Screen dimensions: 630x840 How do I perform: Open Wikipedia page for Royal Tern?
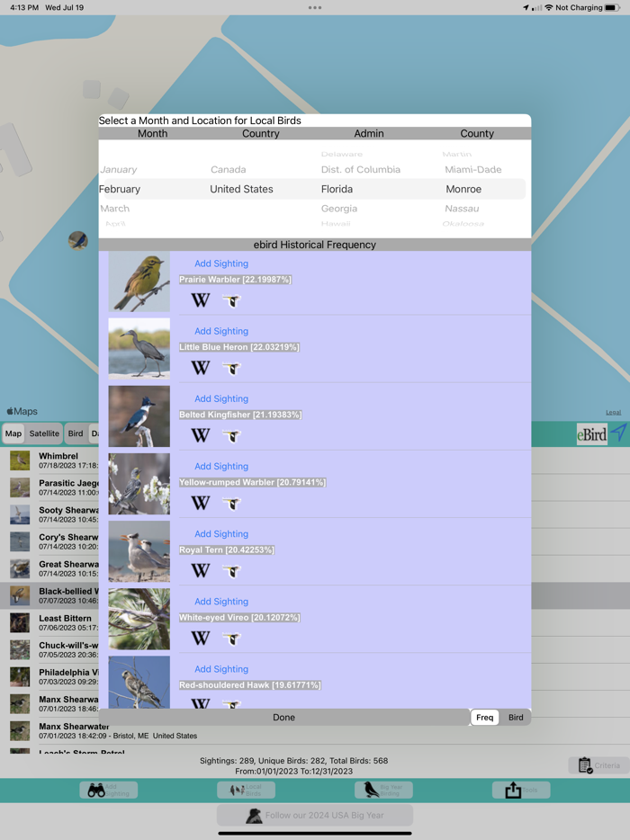pyautogui.click(x=201, y=570)
